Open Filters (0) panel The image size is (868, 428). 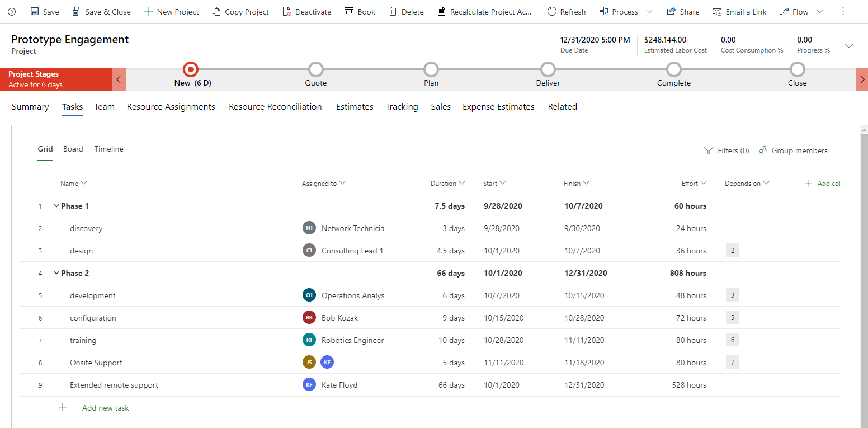pos(727,150)
